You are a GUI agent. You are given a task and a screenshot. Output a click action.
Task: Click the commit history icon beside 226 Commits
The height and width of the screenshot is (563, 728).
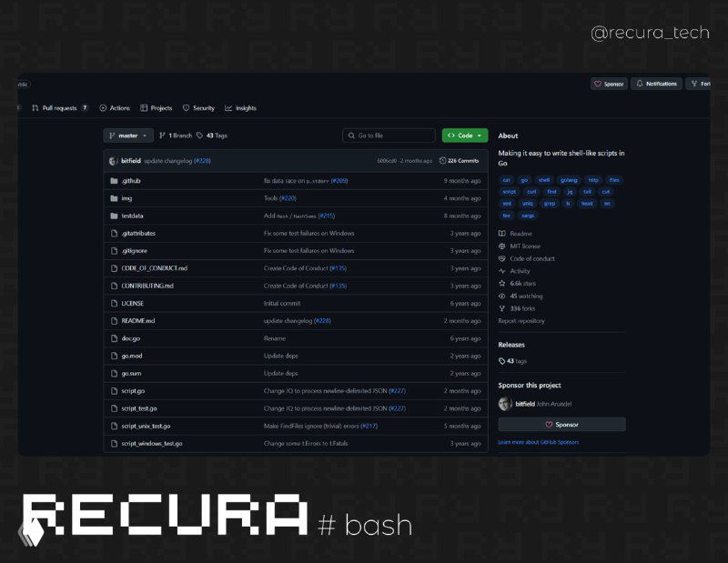click(442, 159)
